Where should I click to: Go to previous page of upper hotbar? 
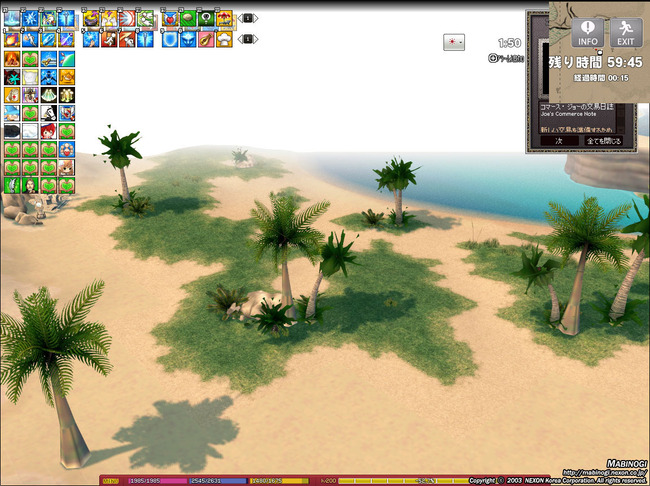coord(240,18)
